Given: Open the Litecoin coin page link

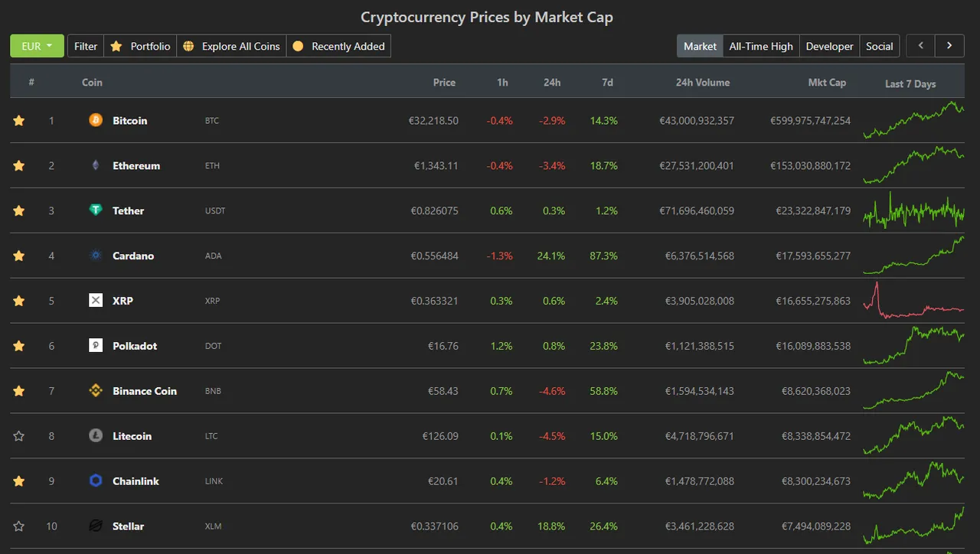Looking at the screenshot, I should (132, 436).
